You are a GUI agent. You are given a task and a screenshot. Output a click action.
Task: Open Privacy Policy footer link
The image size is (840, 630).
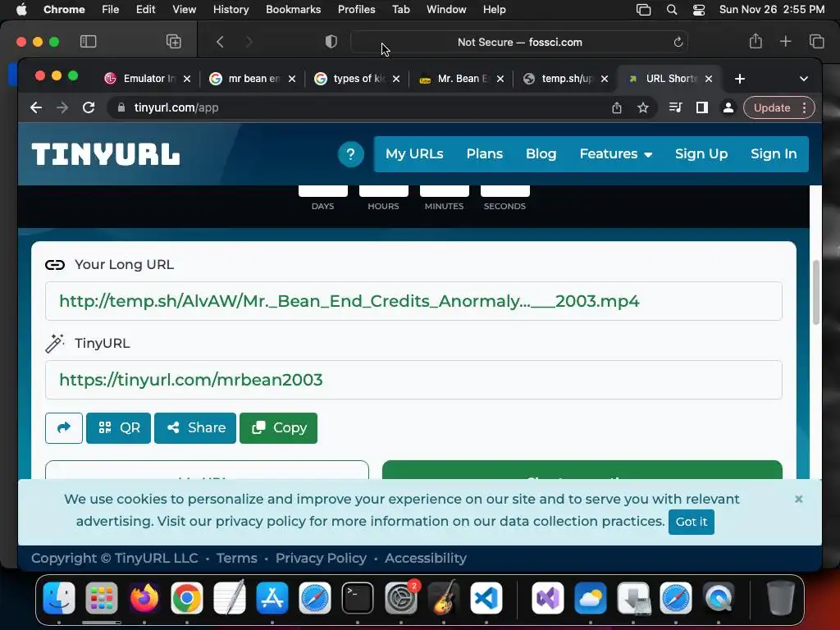pyautogui.click(x=321, y=558)
